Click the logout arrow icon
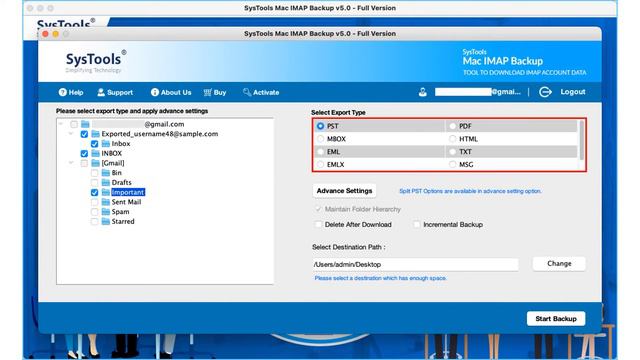This screenshot has height=360, width=640. [x=545, y=92]
